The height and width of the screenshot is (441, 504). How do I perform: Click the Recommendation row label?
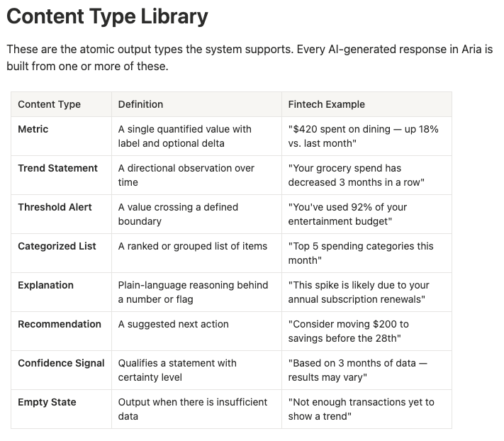point(60,324)
